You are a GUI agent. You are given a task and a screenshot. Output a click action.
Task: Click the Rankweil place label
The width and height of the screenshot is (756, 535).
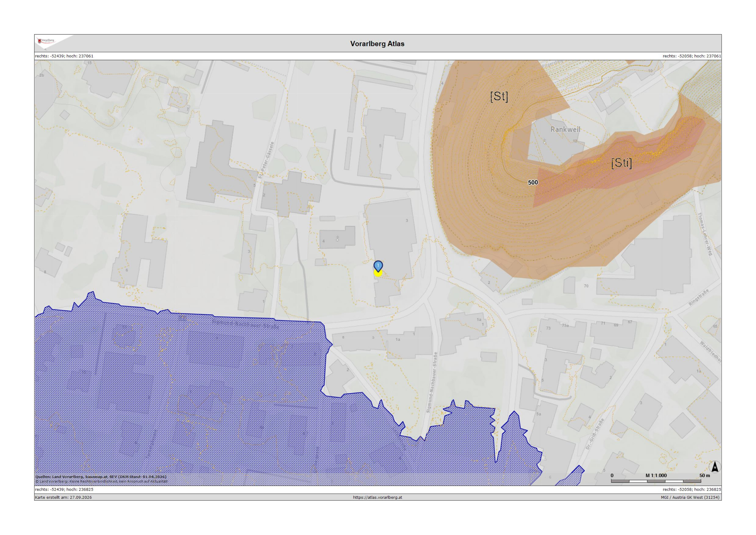565,129
